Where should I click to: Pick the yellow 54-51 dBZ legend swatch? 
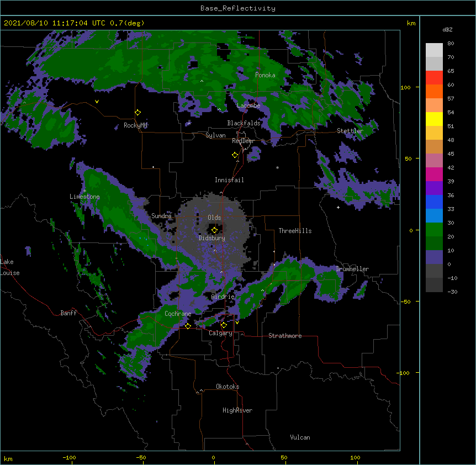pyautogui.click(x=434, y=119)
